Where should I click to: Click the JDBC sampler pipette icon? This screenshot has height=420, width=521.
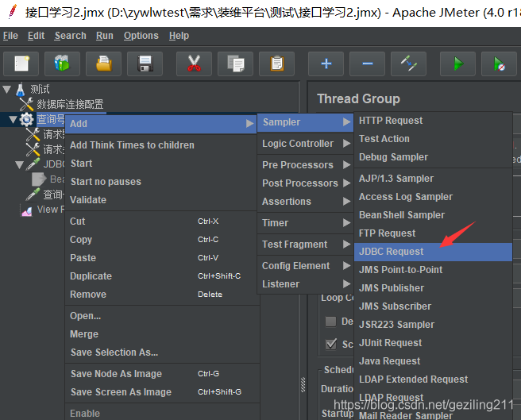33,164
